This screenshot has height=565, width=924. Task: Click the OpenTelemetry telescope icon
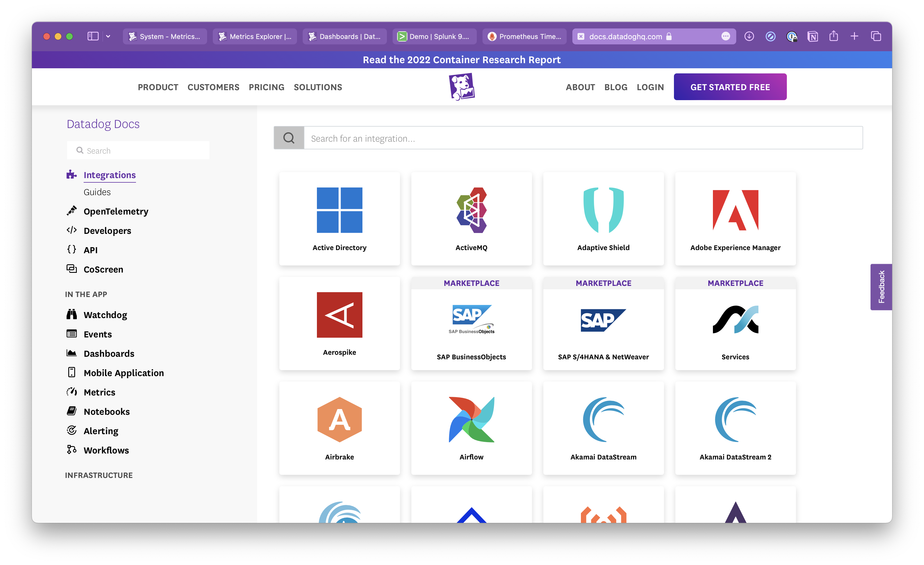click(72, 211)
